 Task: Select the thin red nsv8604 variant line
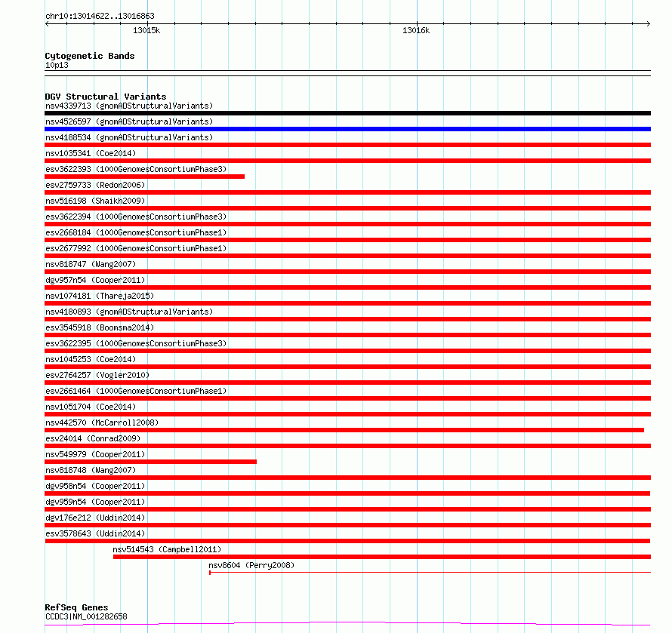click(x=430, y=573)
